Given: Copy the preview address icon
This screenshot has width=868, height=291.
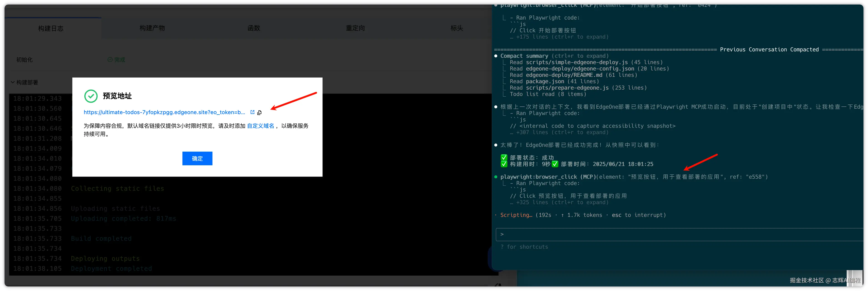Looking at the screenshot, I should click(x=260, y=113).
